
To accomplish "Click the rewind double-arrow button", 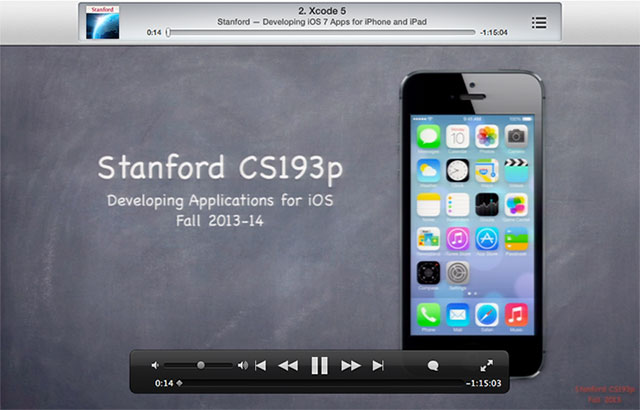I will [288, 366].
